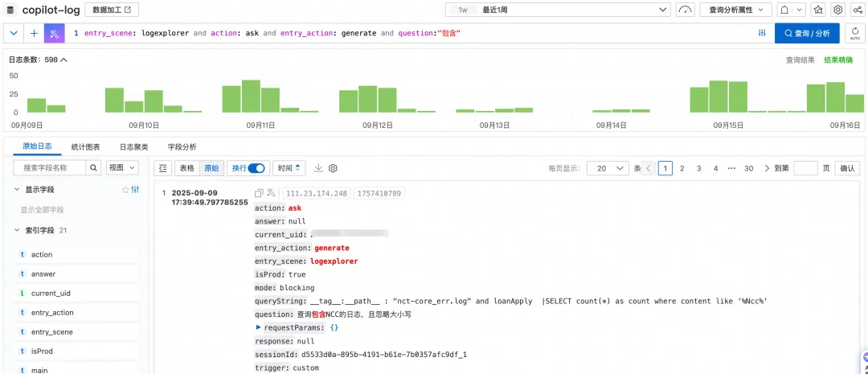
Task: Go to page 3
Action: pos(698,168)
